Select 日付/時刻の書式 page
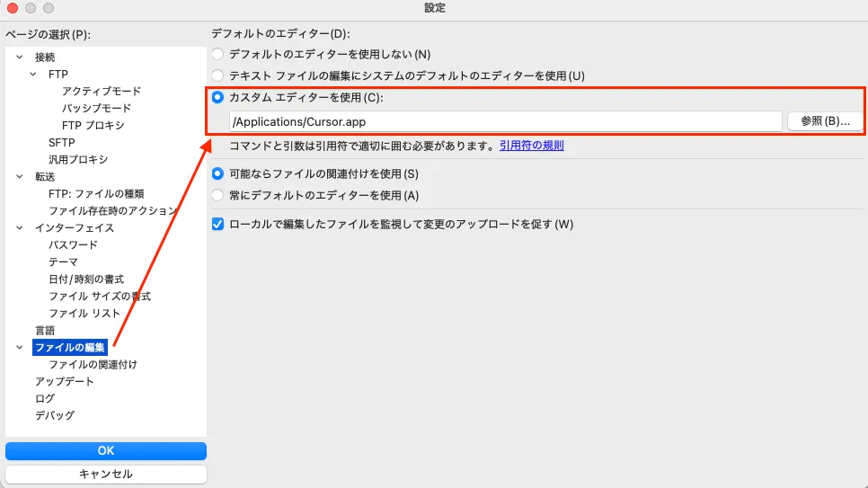The width and height of the screenshot is (868, 488). tap(85, 279)
